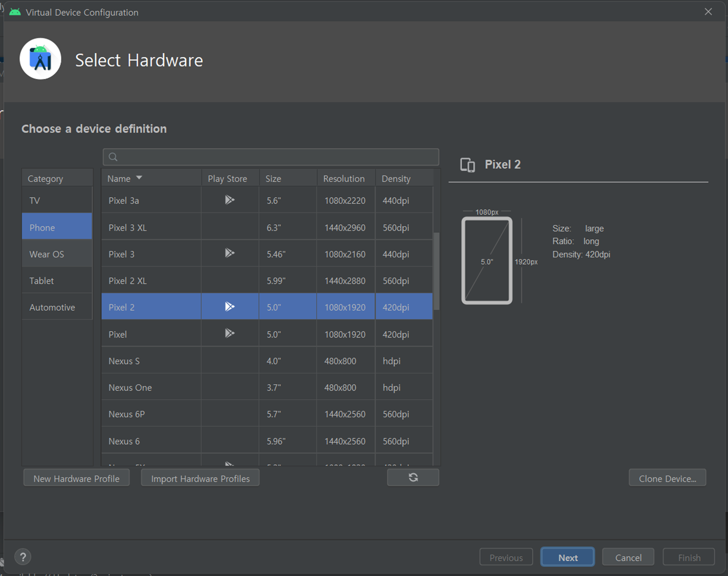The image size is (728, 576).
Task: Select the Pixel 2 XL device row
Action: click(267, 280)
